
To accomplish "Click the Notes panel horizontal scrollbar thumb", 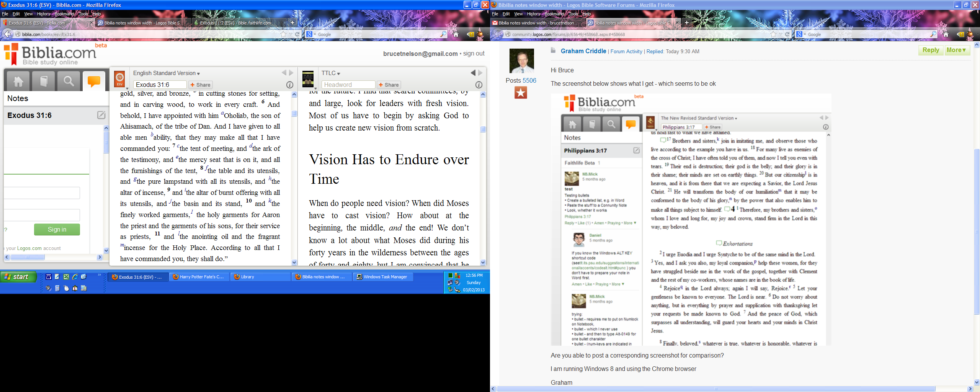I will tap(28, 257).
